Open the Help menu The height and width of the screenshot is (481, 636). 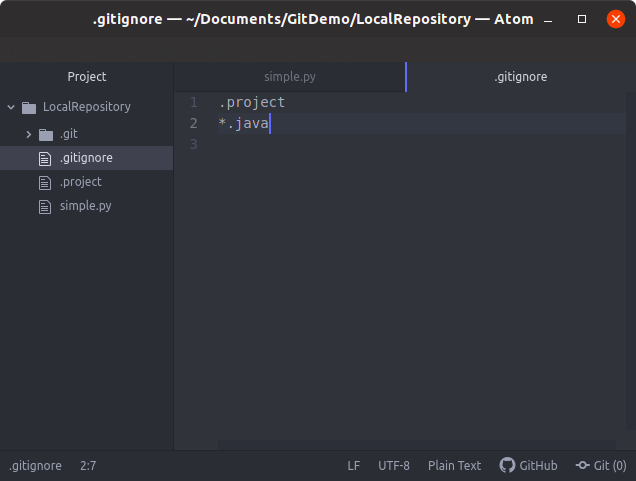click(337, 50)
